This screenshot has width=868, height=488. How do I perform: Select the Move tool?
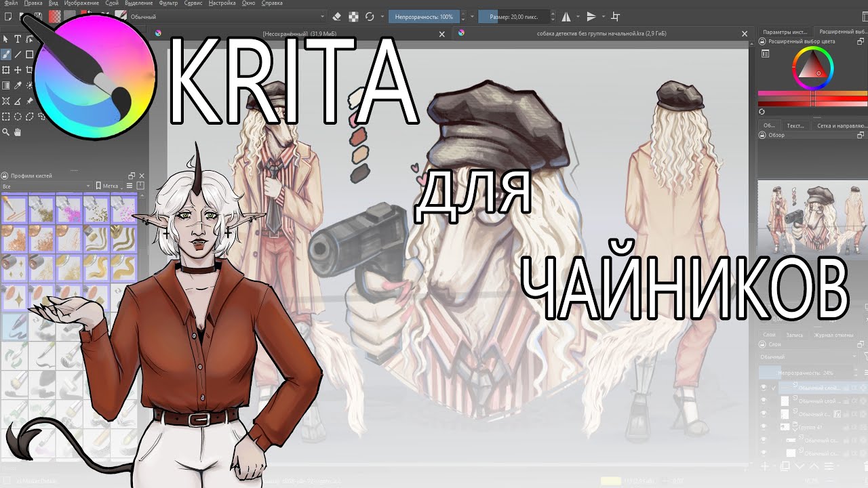[18, 70]
